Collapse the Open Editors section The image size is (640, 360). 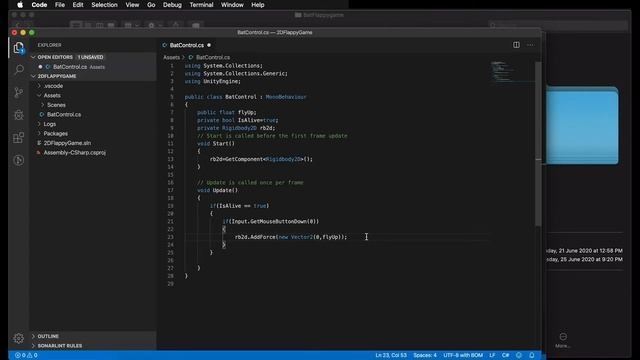33,57
